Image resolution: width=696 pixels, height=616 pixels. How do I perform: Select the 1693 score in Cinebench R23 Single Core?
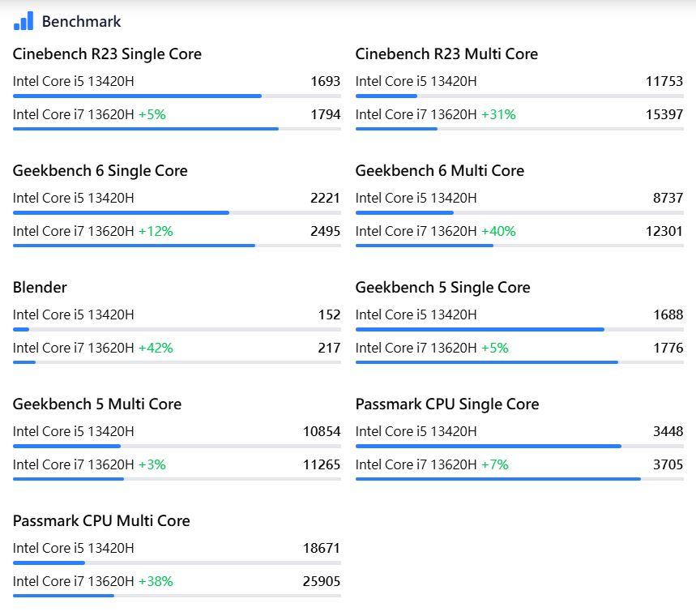coord(325,81)
